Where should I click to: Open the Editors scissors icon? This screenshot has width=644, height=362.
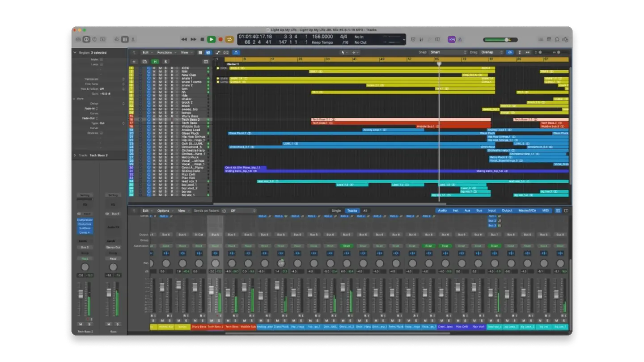[x=133, y=39]
